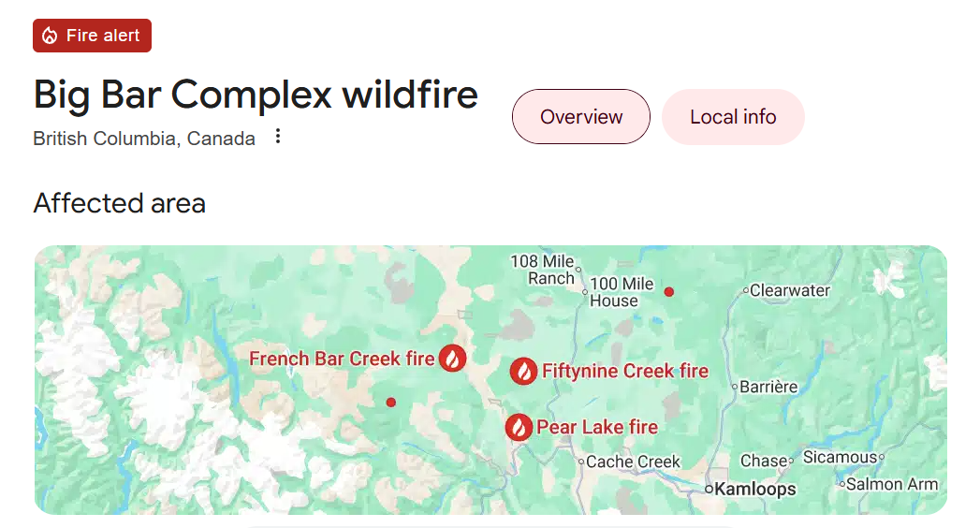The width and height of the screenshot is (980, 528).
Task: Click the Pear Lake fire text label
Action: (x=597, y=428)
